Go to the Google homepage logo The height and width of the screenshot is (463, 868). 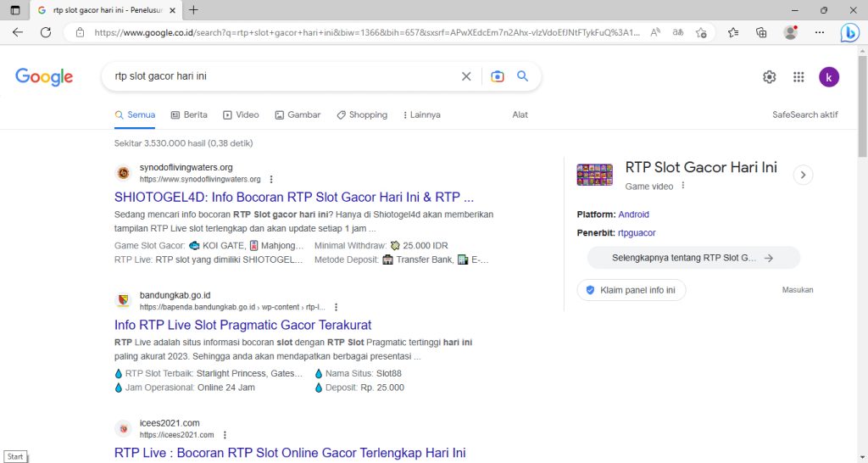click(x=44, y=77)
